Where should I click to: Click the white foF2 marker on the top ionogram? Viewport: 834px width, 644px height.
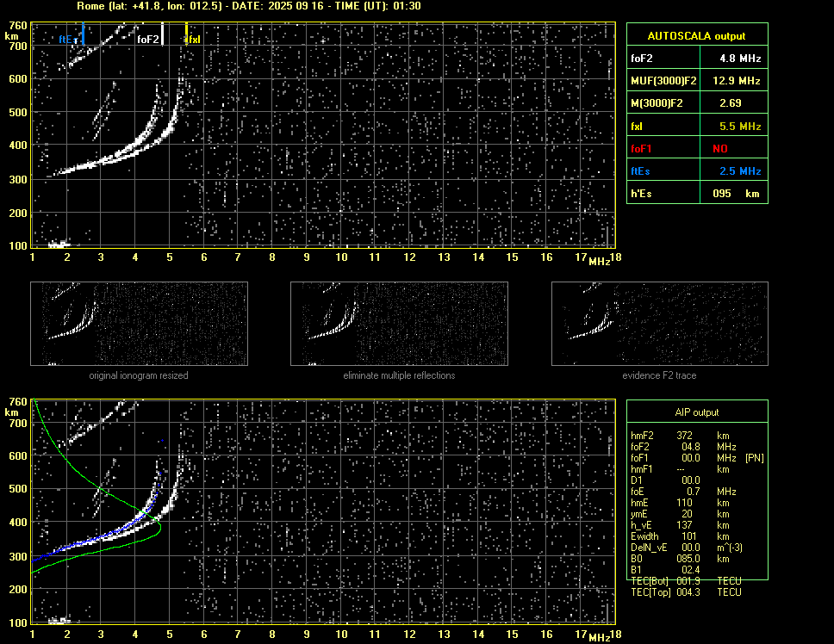point(162,34)
